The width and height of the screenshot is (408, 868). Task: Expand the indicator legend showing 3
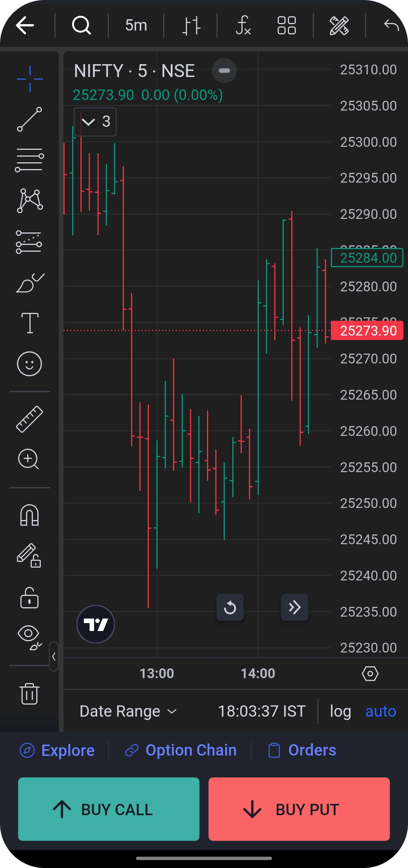95,122
